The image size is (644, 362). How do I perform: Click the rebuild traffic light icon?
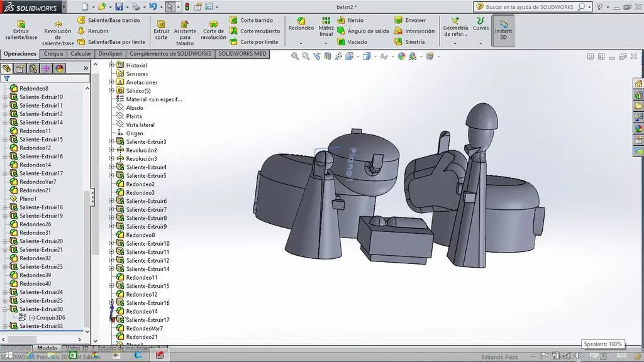coord(187,7)
